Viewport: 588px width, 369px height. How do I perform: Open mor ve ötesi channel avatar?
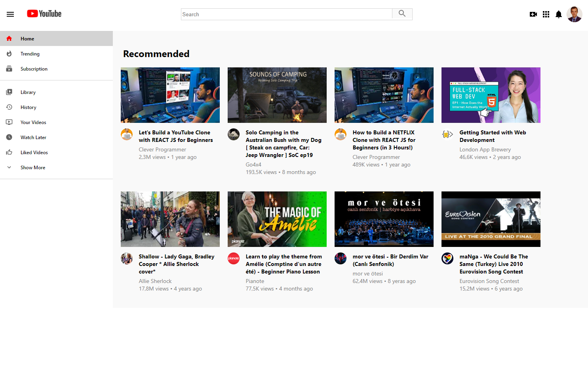341,258
